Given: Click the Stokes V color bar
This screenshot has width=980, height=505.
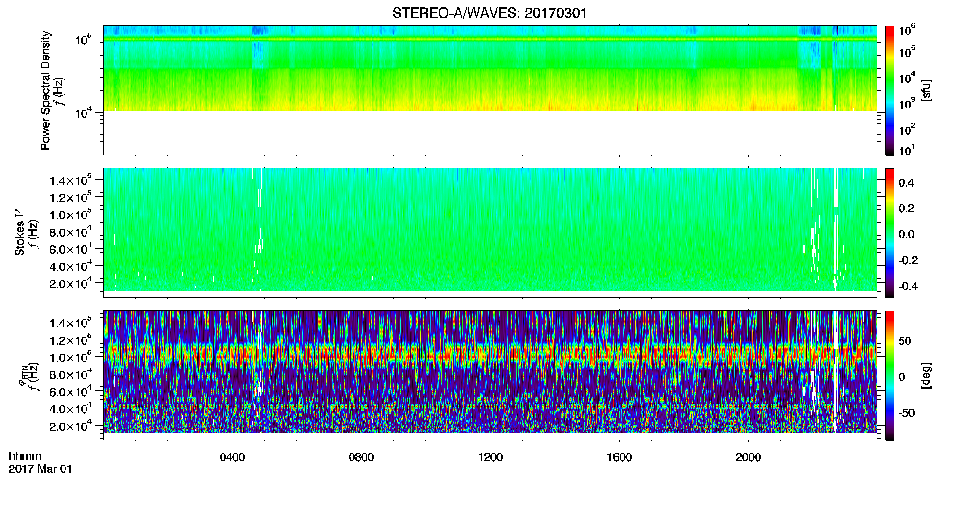Looking at the screenshot, I should 890,233.
